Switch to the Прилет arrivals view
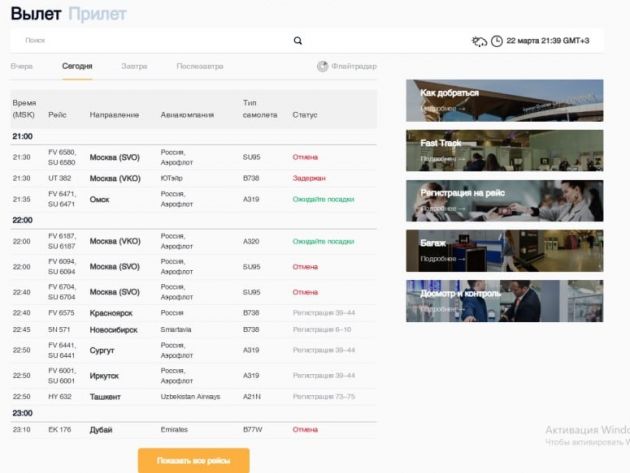The height and width of the screenshot is (473, 630). point(98,14)
